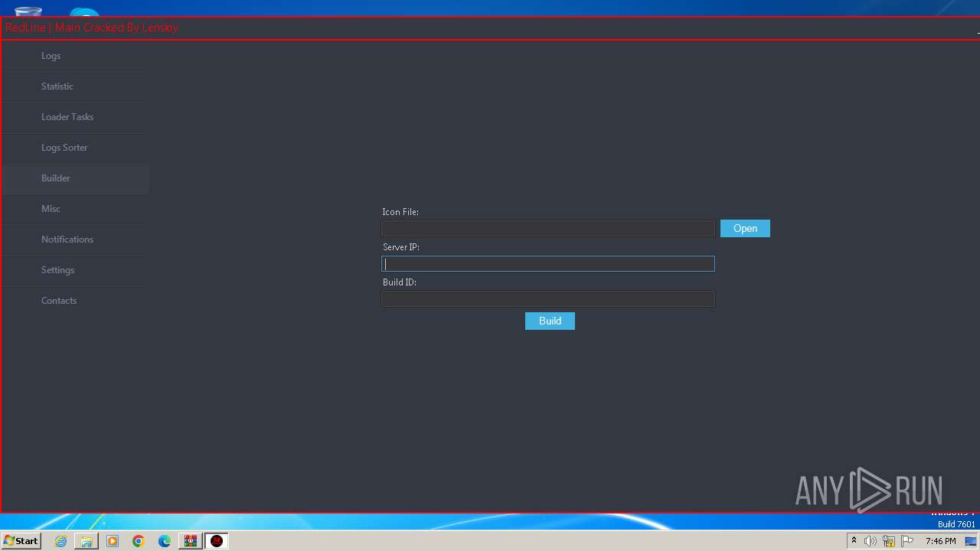Viewport: 980px width, 551px height.
Task: Open Notifications in the sidebar
Action: tap(74, 240)
